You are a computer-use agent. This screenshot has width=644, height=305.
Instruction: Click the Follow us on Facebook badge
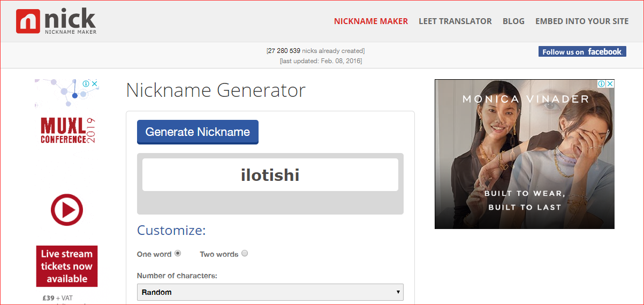(582, 51)
